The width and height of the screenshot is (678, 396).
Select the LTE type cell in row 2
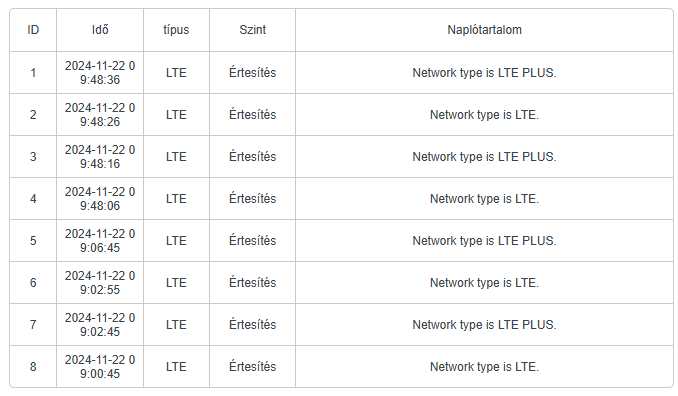[176, 115]
